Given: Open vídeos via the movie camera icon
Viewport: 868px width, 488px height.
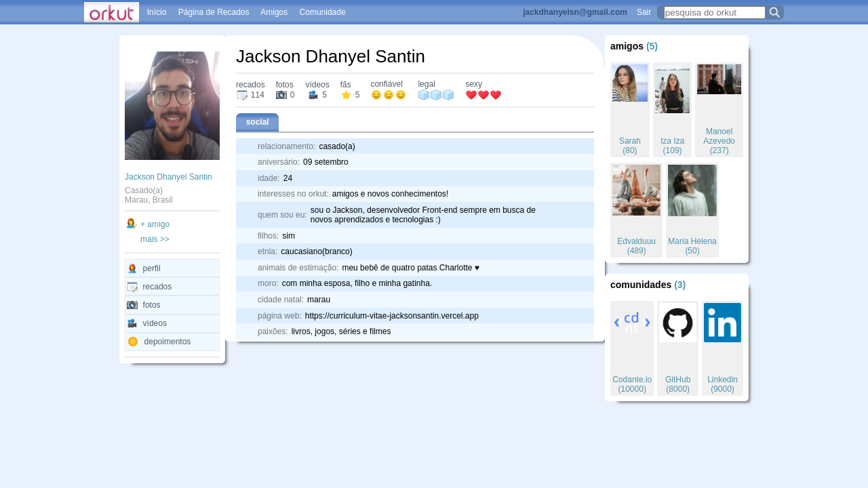Looking at the screenshot, I should point(132,323).
